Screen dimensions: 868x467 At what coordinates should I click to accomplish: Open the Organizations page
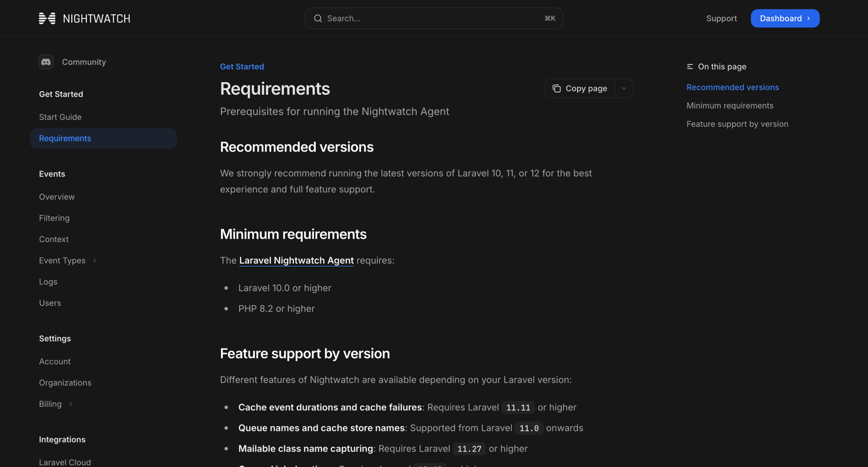65,383
